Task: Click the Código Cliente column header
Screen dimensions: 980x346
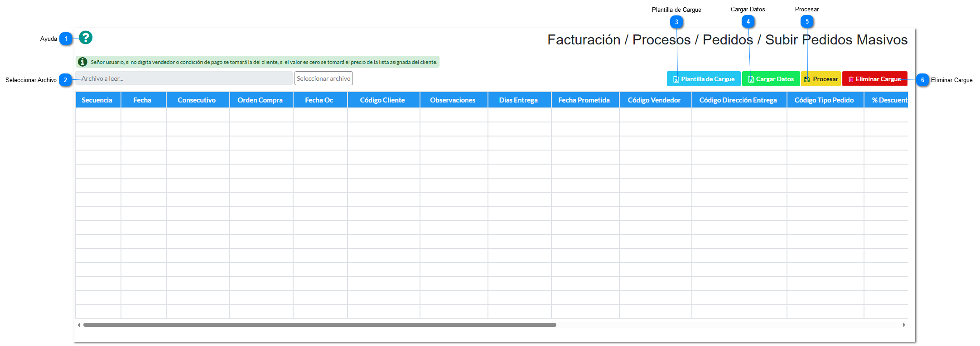Action: 383,100
